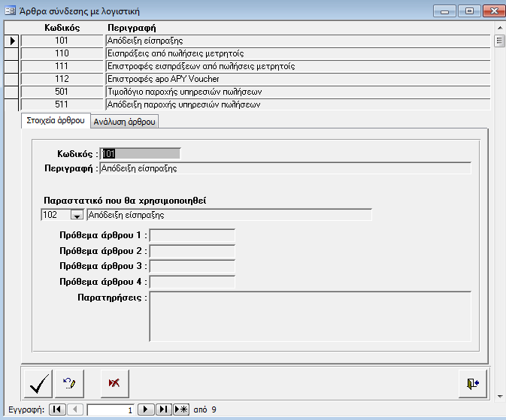Go to first record in navigator
Screen dimensions: 506x420
coord(57,409)
